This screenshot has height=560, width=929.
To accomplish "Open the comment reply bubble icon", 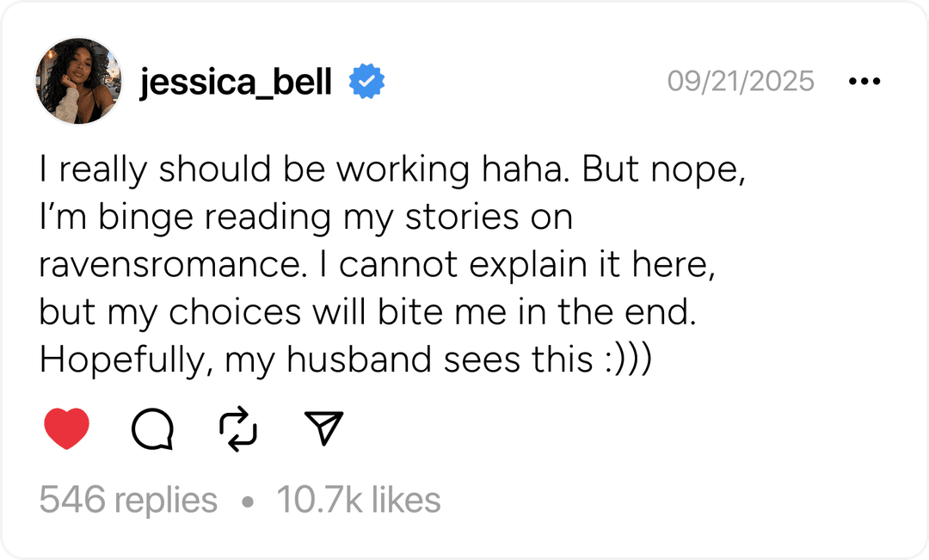I will 152,428.
